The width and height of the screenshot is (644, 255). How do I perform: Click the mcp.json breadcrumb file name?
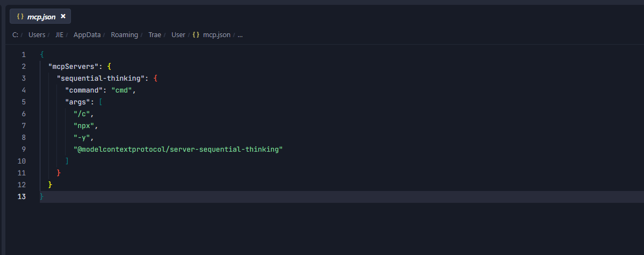[x=217, y=35]
